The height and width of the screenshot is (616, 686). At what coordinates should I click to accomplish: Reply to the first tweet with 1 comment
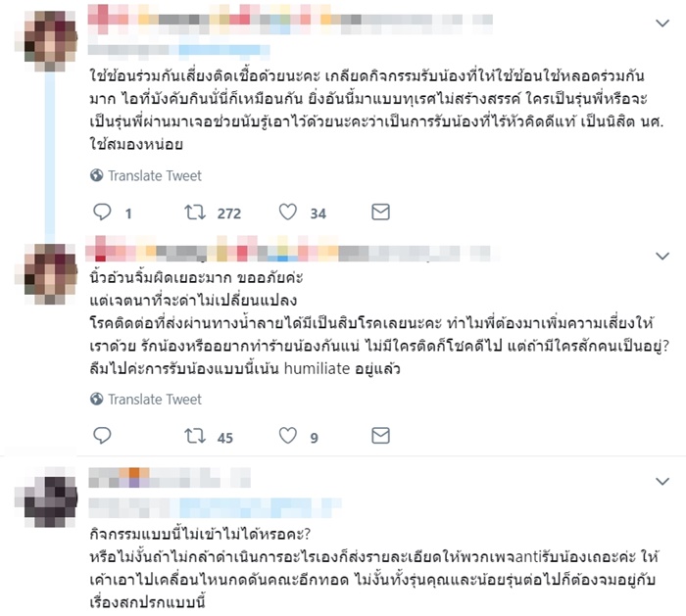pos(102,213)
